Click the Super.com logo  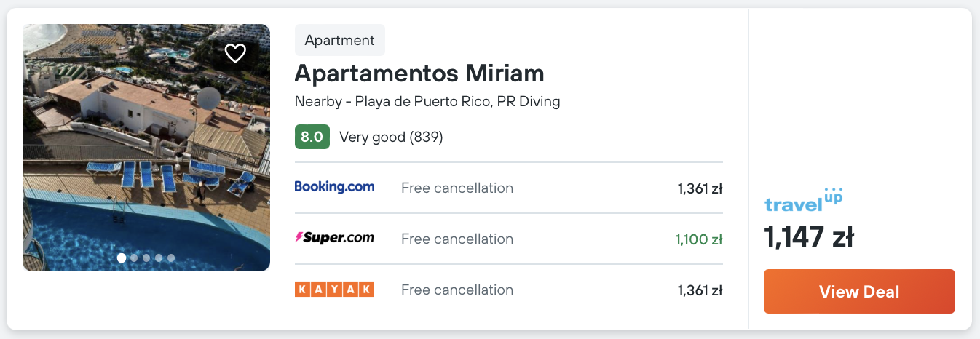[334, 238]
